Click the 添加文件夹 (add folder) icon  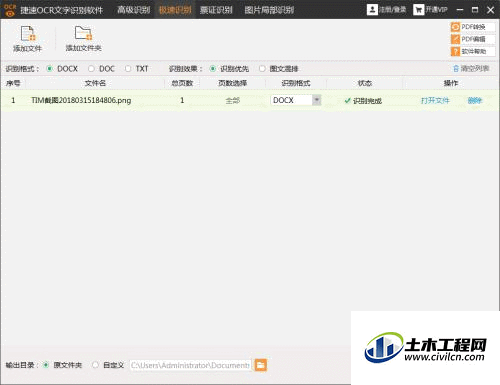click(83, 33)
